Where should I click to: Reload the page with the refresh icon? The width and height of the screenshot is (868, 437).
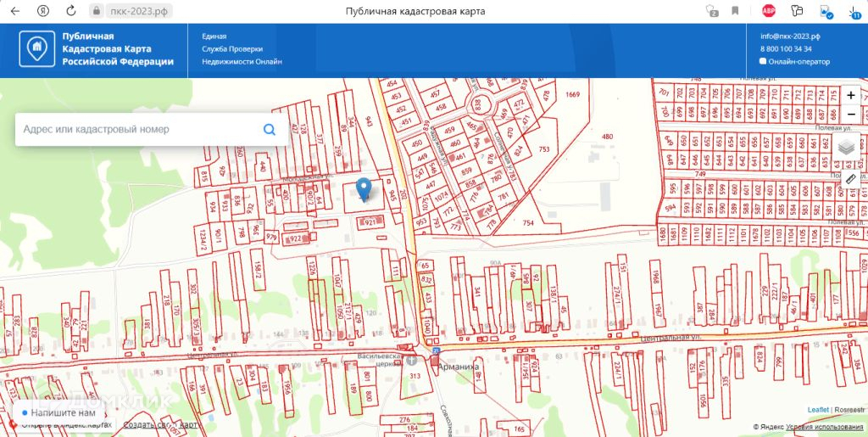[71, 10]
